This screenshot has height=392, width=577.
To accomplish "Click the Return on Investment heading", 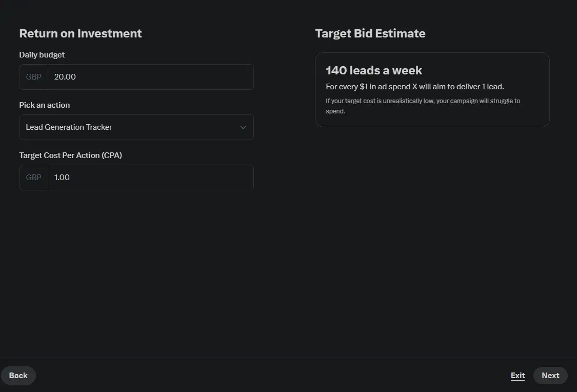I will coord(81,33).
